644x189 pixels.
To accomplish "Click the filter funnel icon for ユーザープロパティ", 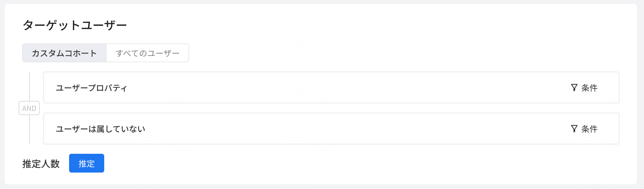I will point(574,87).
